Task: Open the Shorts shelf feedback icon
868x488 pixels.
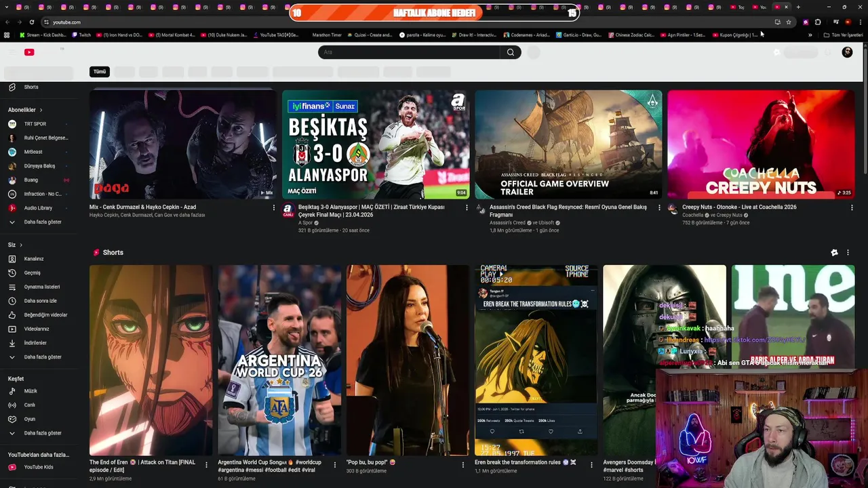Action: [x=834, y=252]
